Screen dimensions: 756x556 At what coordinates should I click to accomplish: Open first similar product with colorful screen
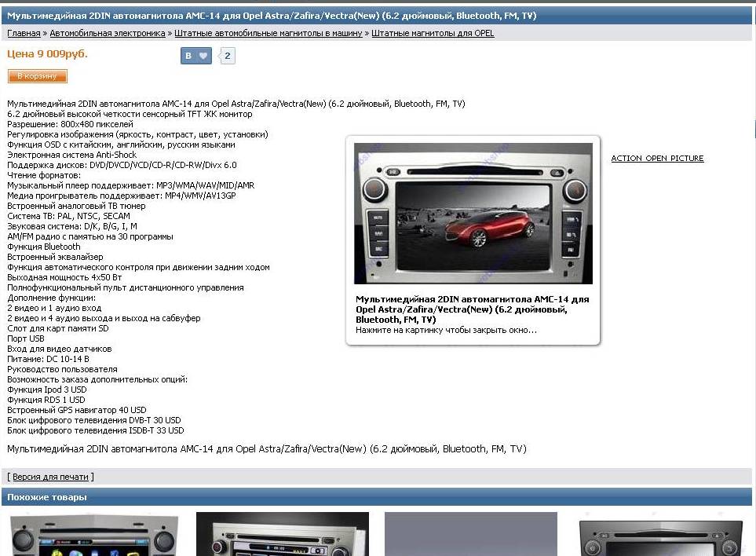pos(94,535)
